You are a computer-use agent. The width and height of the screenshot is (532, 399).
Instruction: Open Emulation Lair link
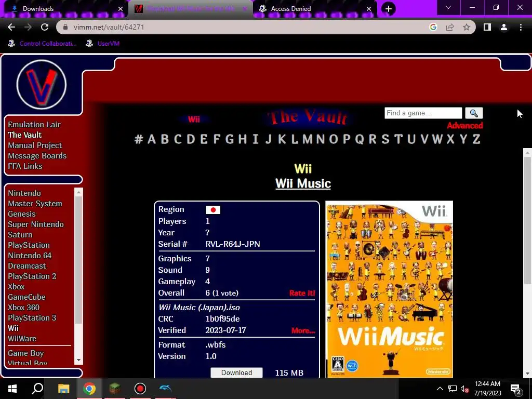[x=34, y=125]
